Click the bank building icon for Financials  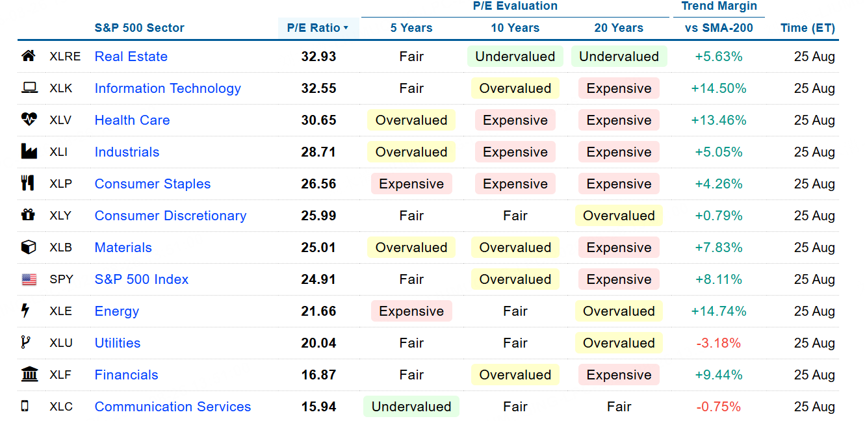coord(29,375)
